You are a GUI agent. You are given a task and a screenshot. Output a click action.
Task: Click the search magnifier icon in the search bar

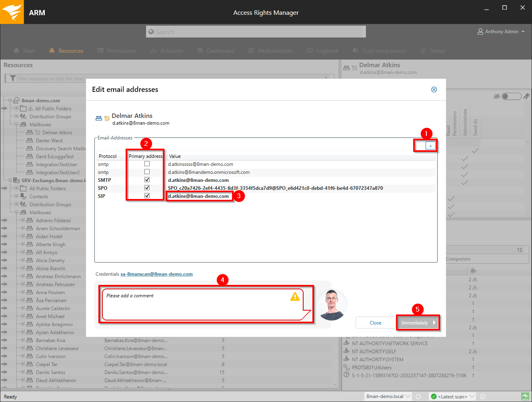click(151, 32)
